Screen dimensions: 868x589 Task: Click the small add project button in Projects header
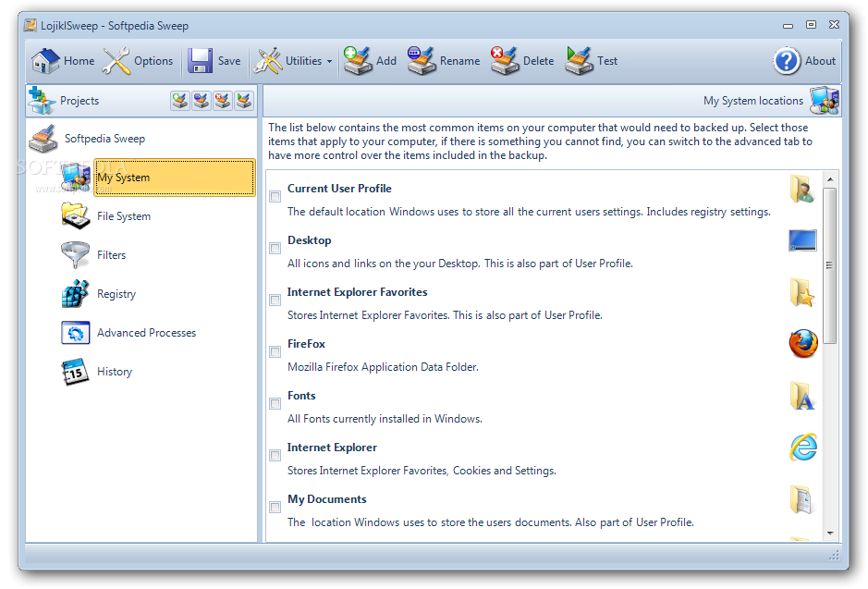coord(180,101)
